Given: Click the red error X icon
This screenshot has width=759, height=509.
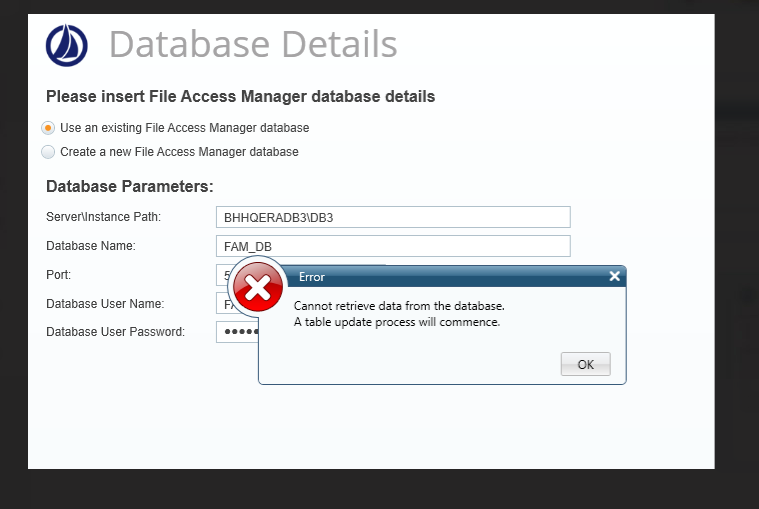Looking at the screenshot, I should tap(258, 289).
